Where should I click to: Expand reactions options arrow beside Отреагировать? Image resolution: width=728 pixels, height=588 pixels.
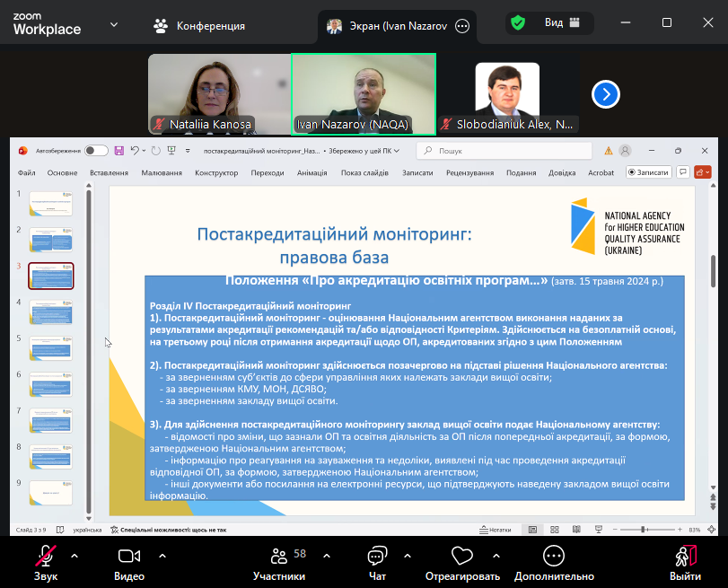point(490,556)
